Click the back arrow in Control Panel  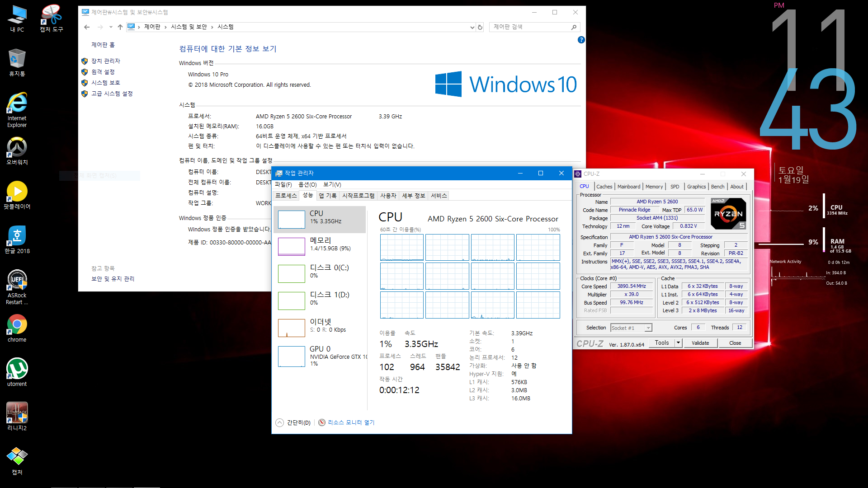[87, 27]
